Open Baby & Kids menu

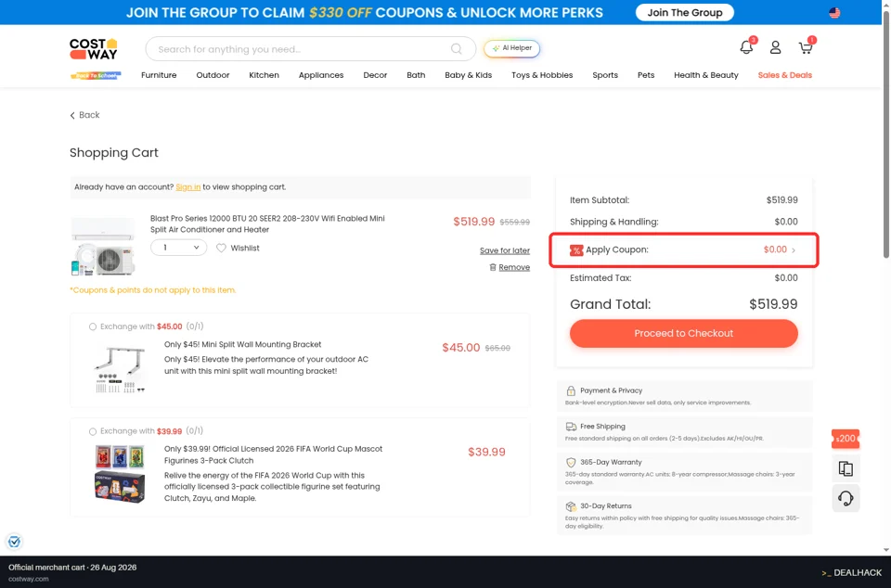coord(468,75)
